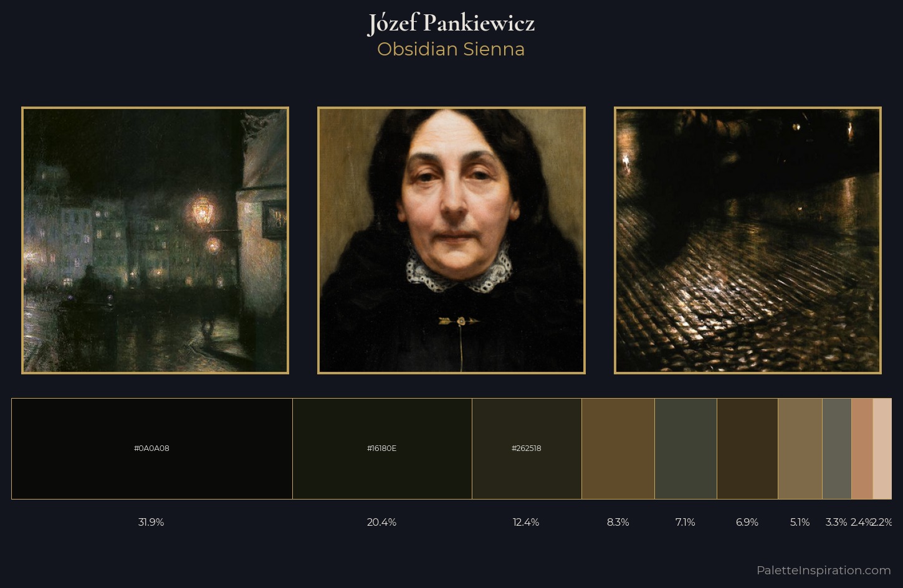Click the 5.1% percentage label
Image resolution: width=903 pixels, height=588 pixels.
[x=800, y=522]
